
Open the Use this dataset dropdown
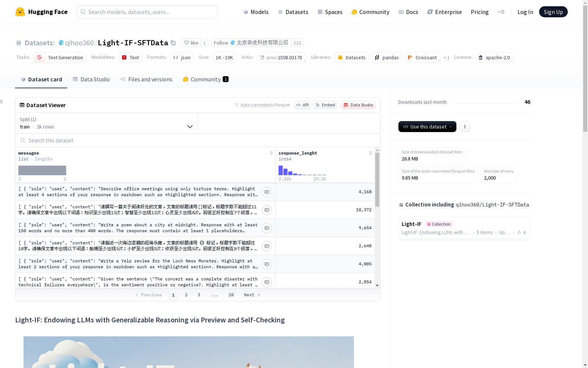pyautogui.click(x=427, y=127)
